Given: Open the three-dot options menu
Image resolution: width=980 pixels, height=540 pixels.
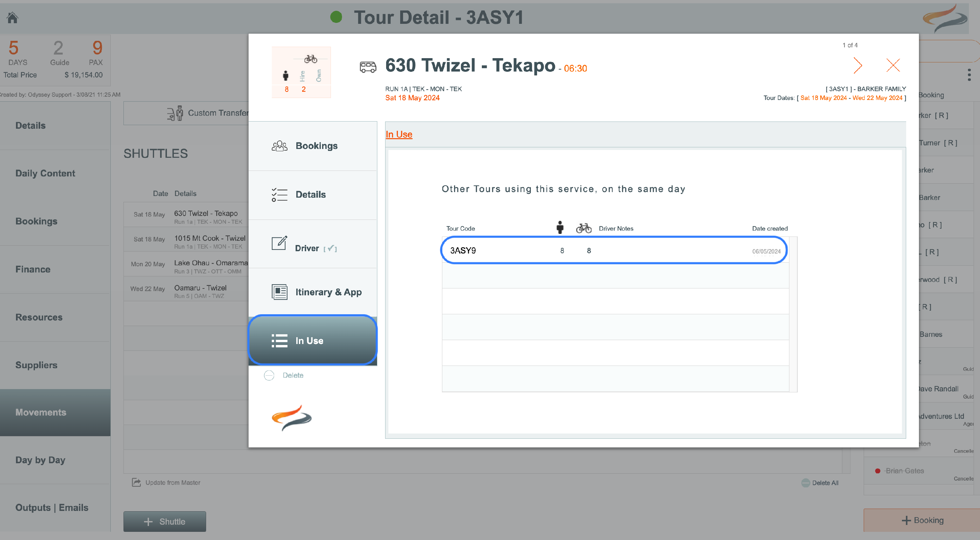Looking at the screenshot, I should point(969,74).
